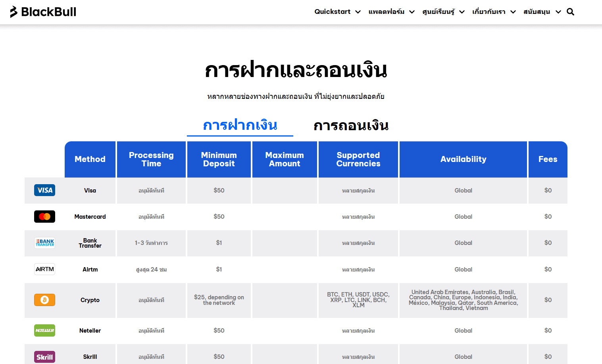Image resolution: width=602 pixels, height=364 pixels.
Task: Select the Mastercard method name
Action: (x=90, y=217)
